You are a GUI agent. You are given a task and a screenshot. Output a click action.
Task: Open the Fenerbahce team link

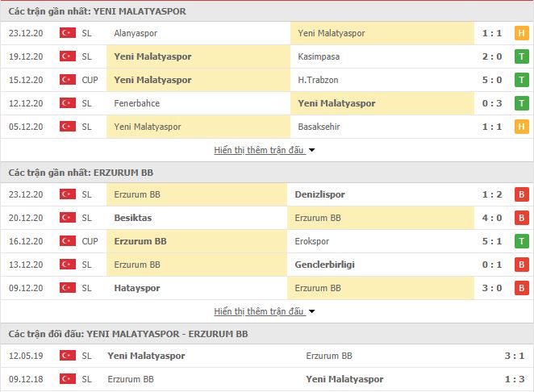click(x=137, y=103)
